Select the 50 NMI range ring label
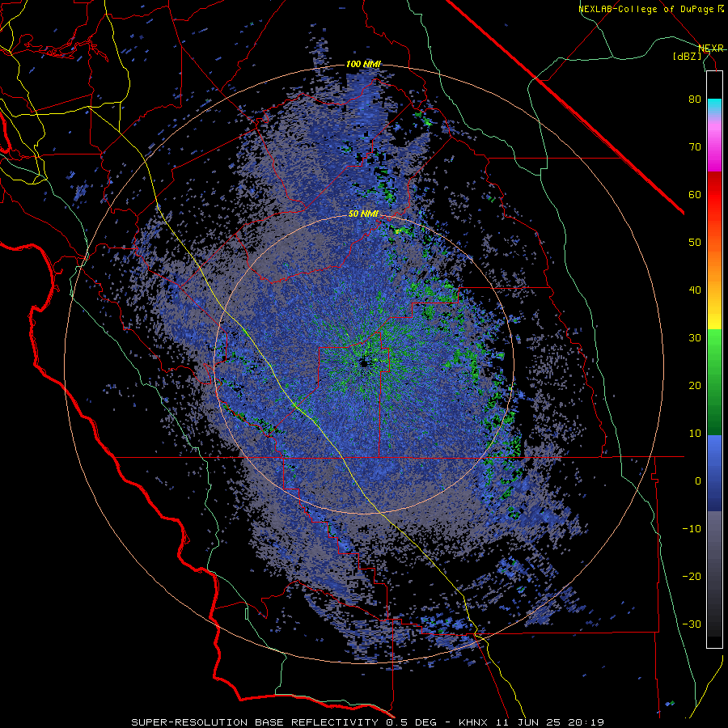The width and height of the screenshot is (728, 728). pyautogui.click(x=363, y=214)
